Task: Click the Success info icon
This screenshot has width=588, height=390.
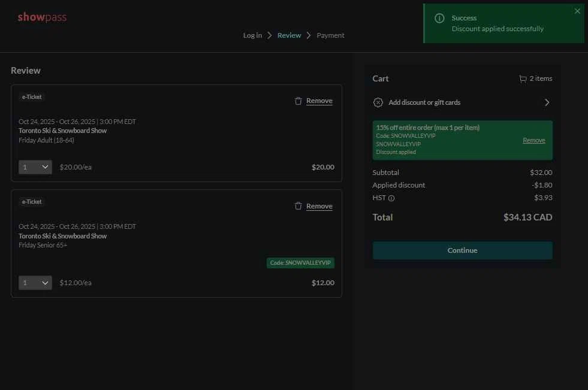Action: pyautogui.click(x=439, y=18)
